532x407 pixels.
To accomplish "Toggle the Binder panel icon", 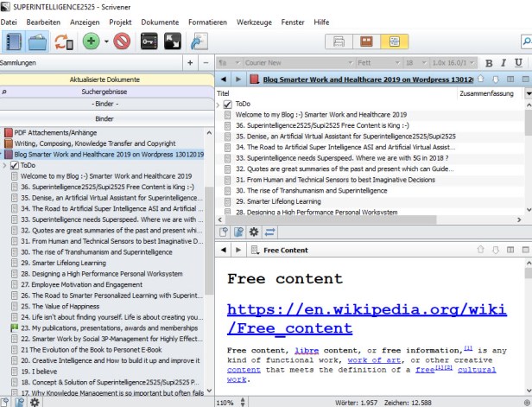I will (14, 41).
